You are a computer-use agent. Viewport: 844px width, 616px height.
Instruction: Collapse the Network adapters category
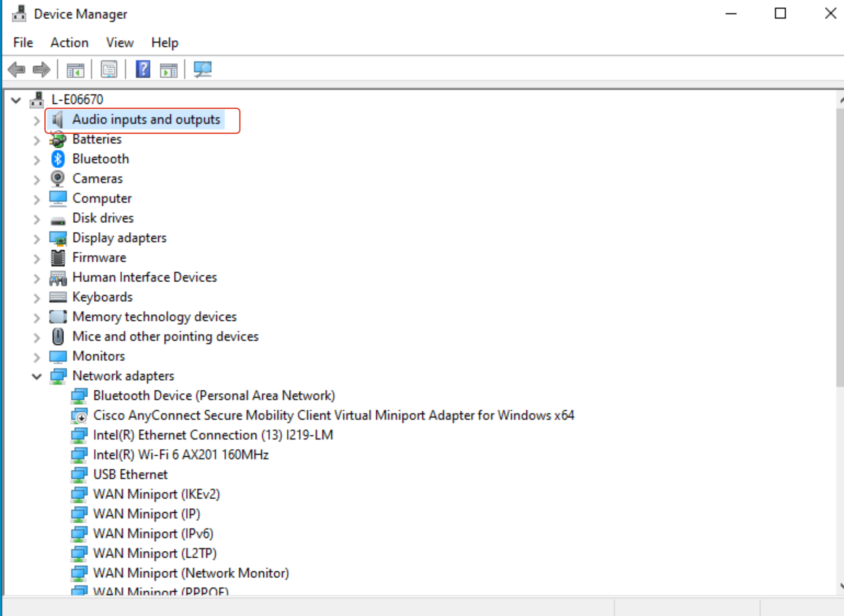click(37, 377)
